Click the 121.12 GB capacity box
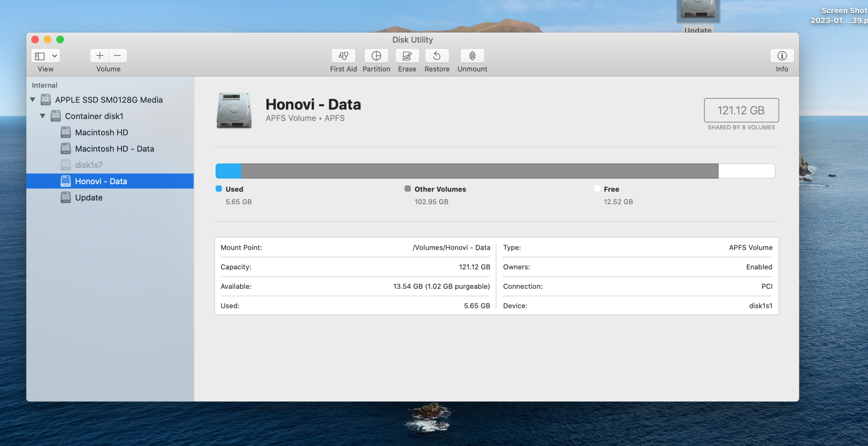 click(x=741, y=110)
